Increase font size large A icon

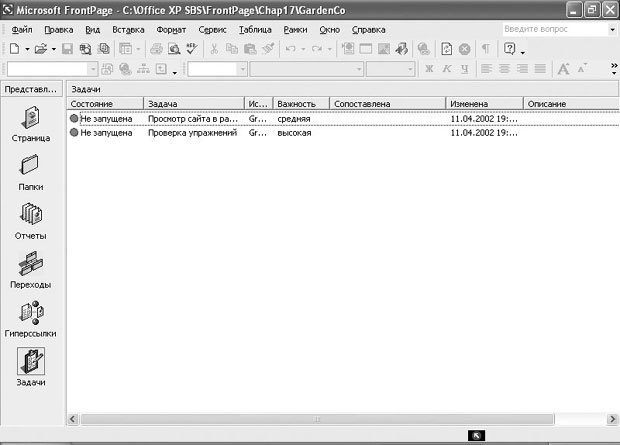pos(563,69)
